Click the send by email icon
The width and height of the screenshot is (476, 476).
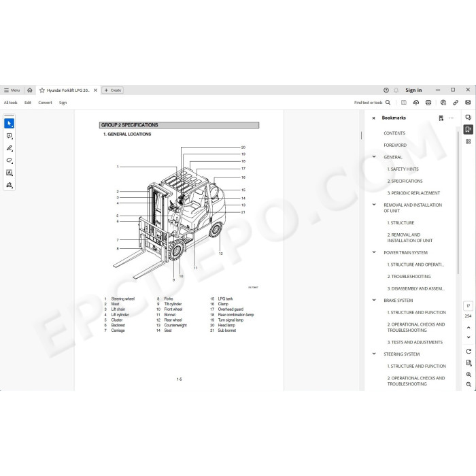tap(468, 103)
